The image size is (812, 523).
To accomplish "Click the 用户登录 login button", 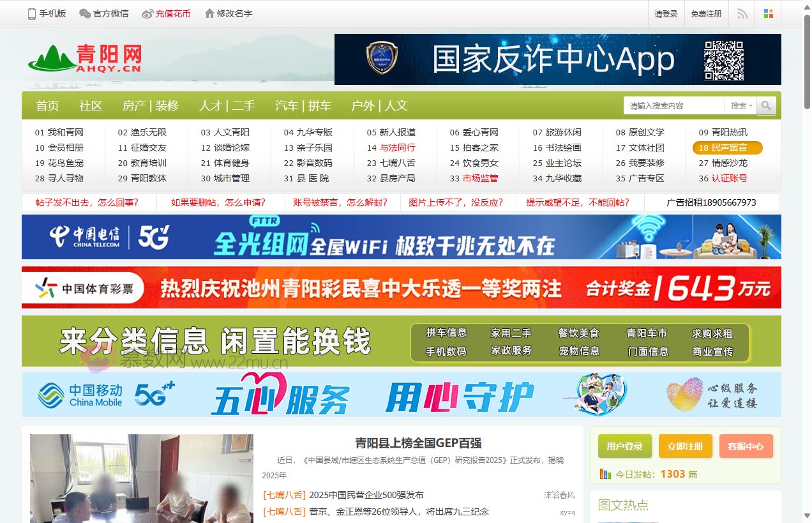I will tap(624, 446).
